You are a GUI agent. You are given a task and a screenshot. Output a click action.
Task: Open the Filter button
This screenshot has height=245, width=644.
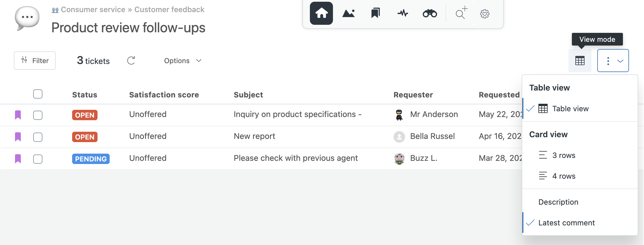coord(35,61)
